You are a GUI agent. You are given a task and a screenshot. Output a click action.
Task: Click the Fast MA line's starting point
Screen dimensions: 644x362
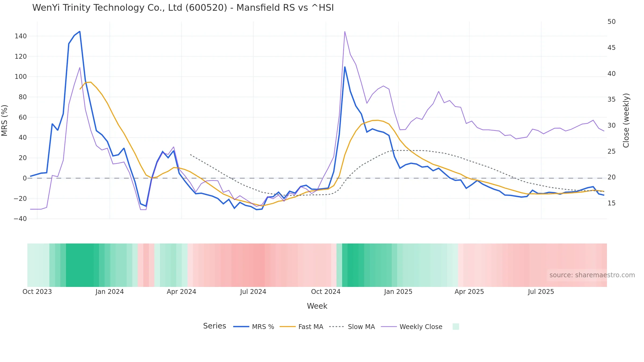80,89
